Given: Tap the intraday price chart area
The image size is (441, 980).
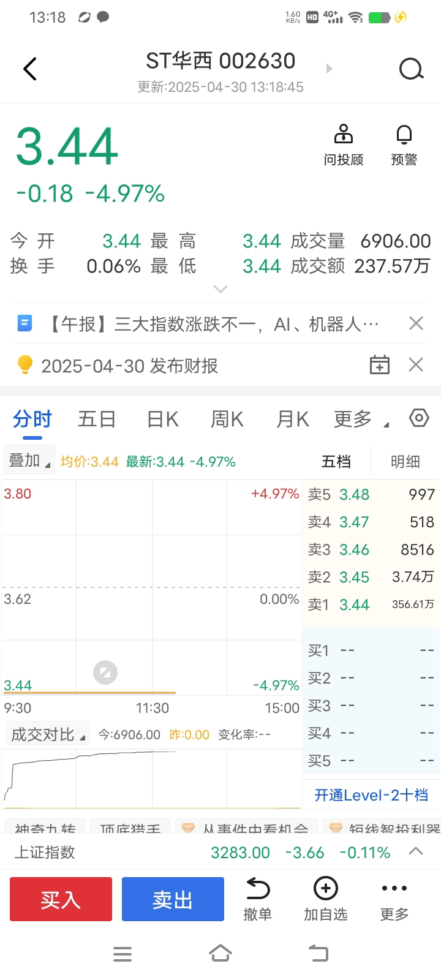Looking at the screenshot, I should [x=151, y=587].
